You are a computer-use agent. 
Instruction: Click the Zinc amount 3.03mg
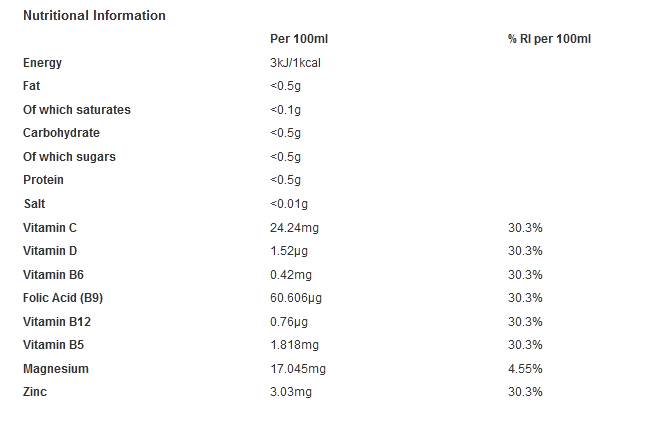(291, 392)
